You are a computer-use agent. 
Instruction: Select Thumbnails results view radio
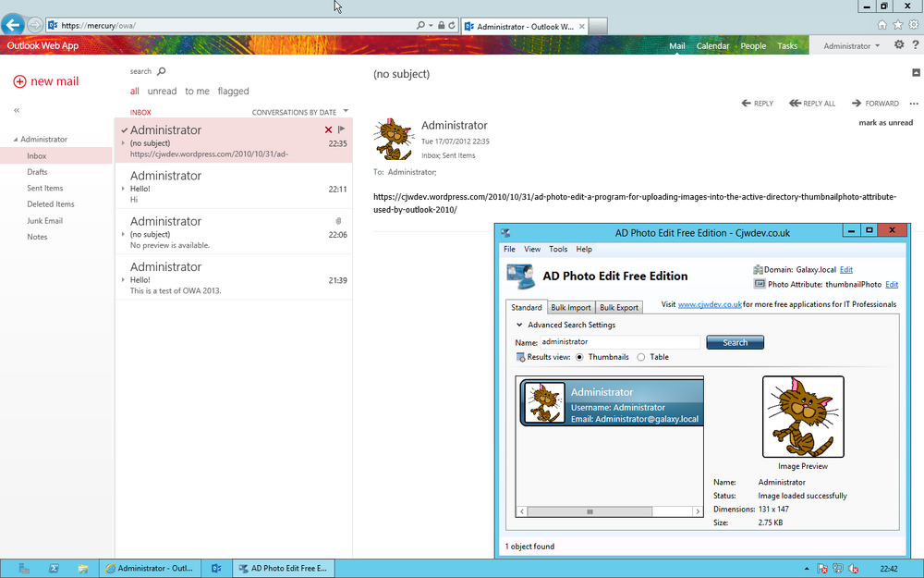pyautogui.click(x=579, y=357)
